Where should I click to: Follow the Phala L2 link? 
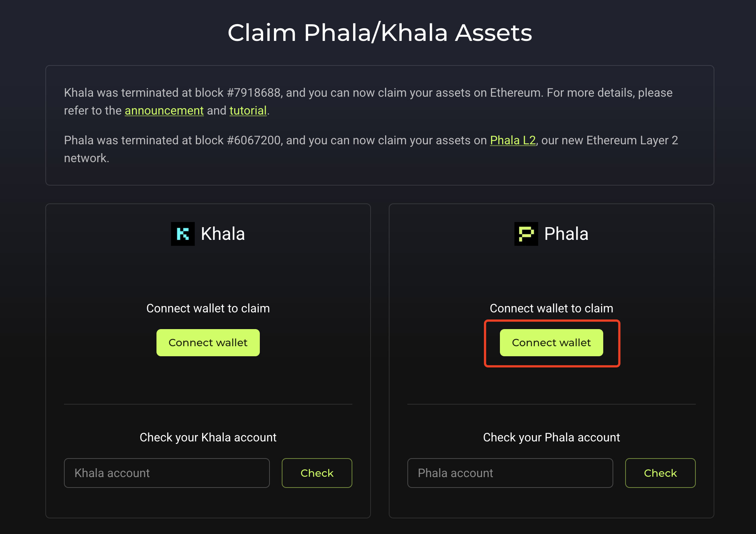point(513,141)
